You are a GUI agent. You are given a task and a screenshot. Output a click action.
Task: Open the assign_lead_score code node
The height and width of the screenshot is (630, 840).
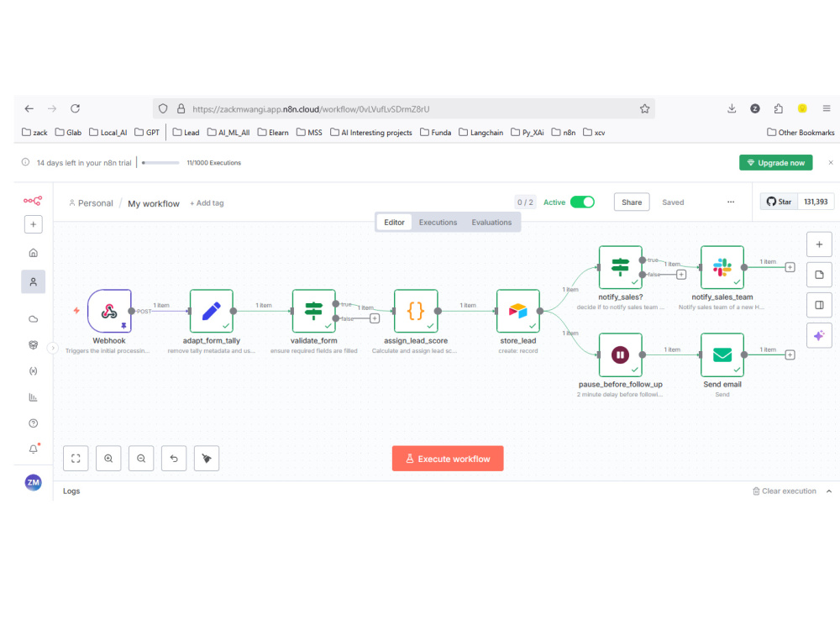click(x=416, y=312)
